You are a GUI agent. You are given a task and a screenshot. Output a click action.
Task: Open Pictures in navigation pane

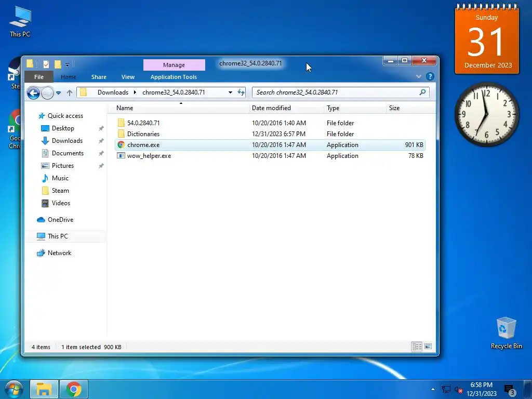tap(63, 166)
